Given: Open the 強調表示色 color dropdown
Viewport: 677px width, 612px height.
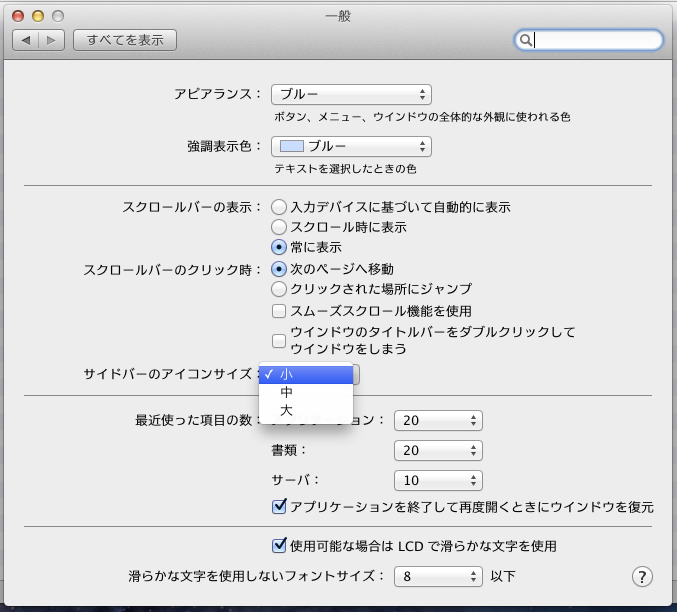Looking at the screenshot, I should point(351,147).
